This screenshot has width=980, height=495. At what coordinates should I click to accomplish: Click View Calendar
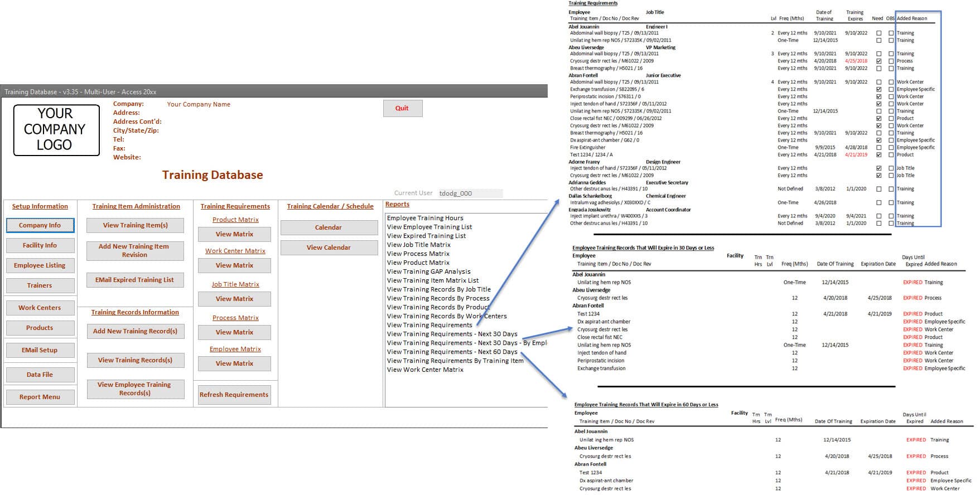click(329, 247)
